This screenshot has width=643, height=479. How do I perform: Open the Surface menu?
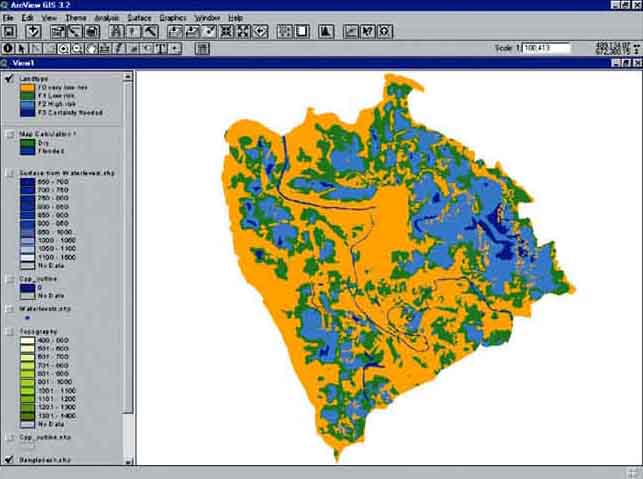click(139, 18)
